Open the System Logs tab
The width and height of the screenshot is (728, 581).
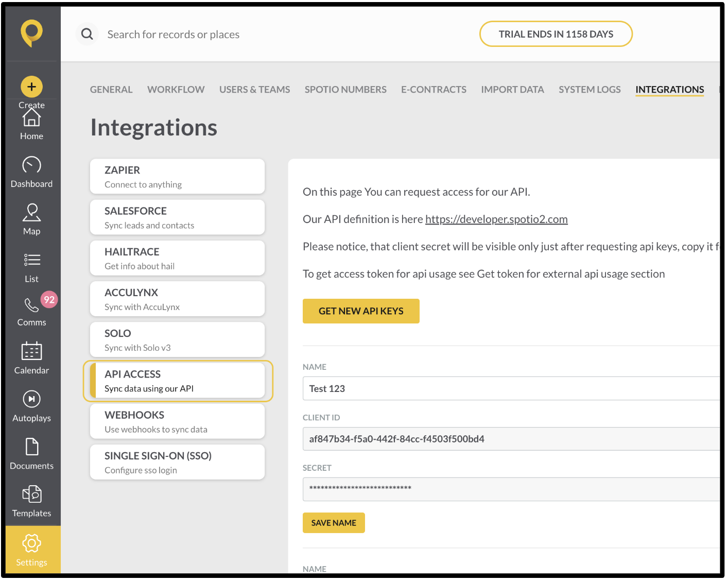tap(590, 90)
